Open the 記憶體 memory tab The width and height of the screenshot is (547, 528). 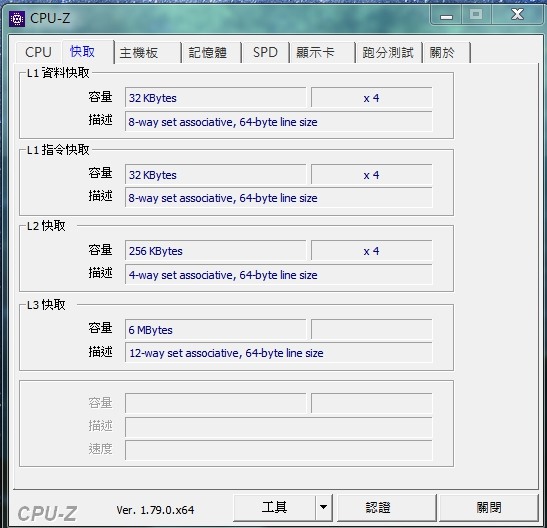pos(211,53)
